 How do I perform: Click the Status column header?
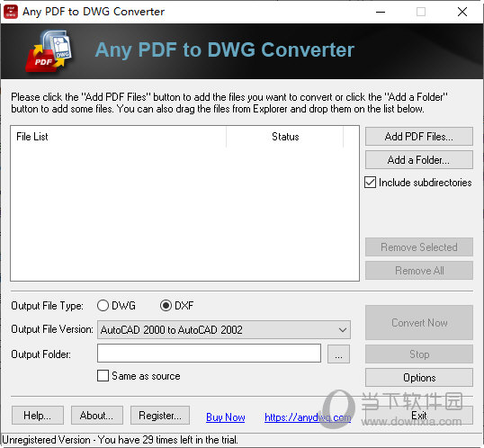[285, 137]
